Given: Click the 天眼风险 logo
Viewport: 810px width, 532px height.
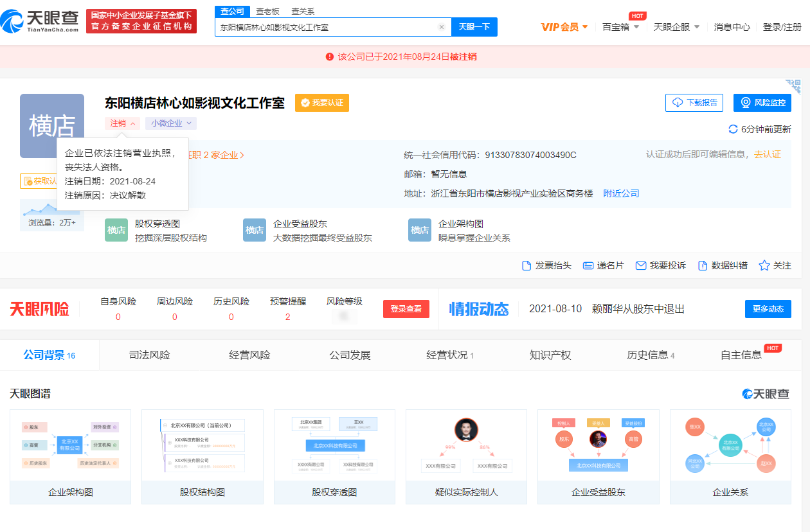Looking at the screenshot, I should (x=40, y=309).
